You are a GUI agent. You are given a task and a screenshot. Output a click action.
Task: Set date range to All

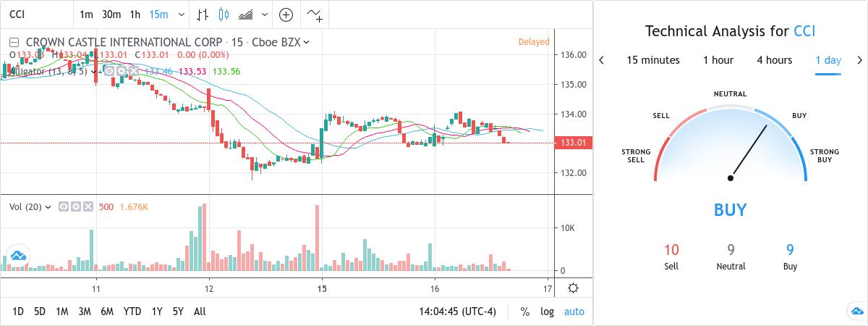[x=200, y=312]
